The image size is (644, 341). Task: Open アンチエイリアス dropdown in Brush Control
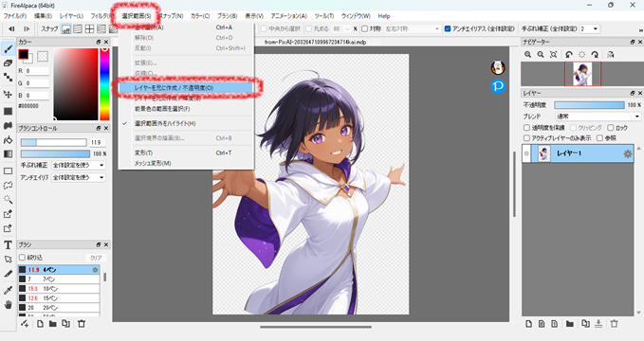point(79,177)
